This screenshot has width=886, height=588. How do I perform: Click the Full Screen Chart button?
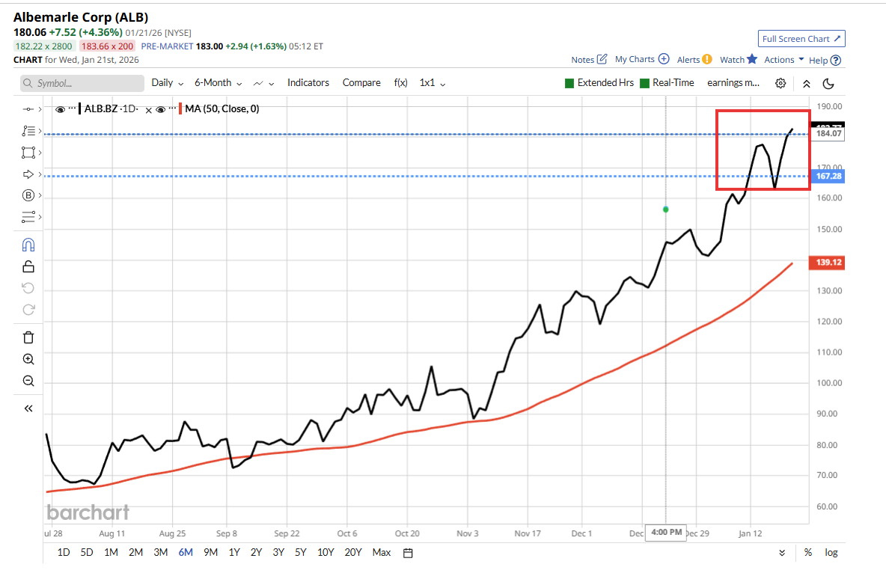(801, 39)
